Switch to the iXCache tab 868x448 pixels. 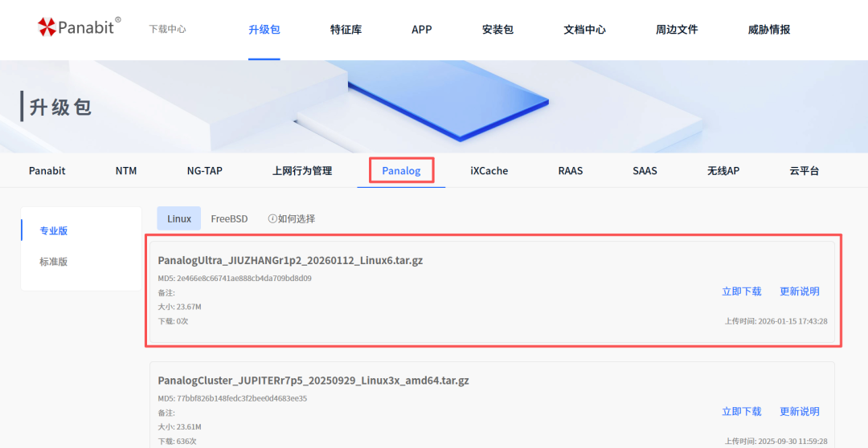[489, 171]
